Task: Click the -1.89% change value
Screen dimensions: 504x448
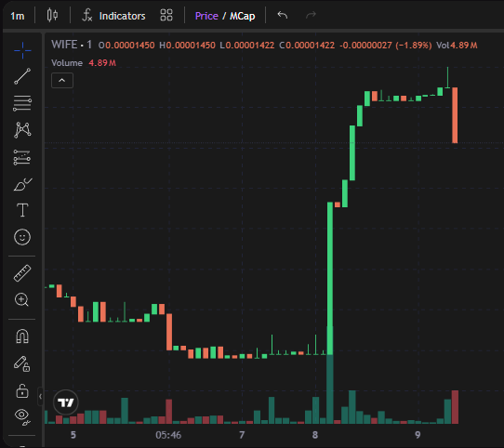Action: point(414,46)
